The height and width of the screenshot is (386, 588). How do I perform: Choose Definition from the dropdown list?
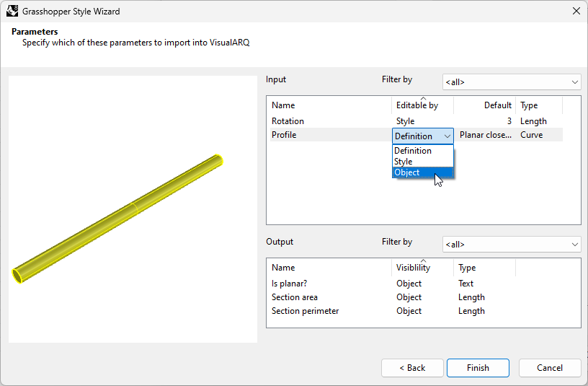click(x=422, y=151)
